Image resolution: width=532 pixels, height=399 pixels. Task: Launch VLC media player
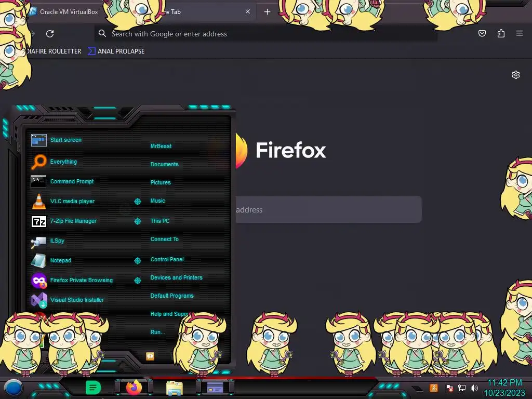pos(63,201)
